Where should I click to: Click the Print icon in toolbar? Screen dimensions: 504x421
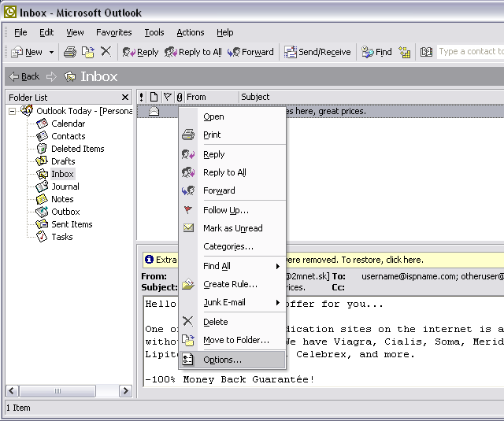pyautogui.click(x=69, y=52)
